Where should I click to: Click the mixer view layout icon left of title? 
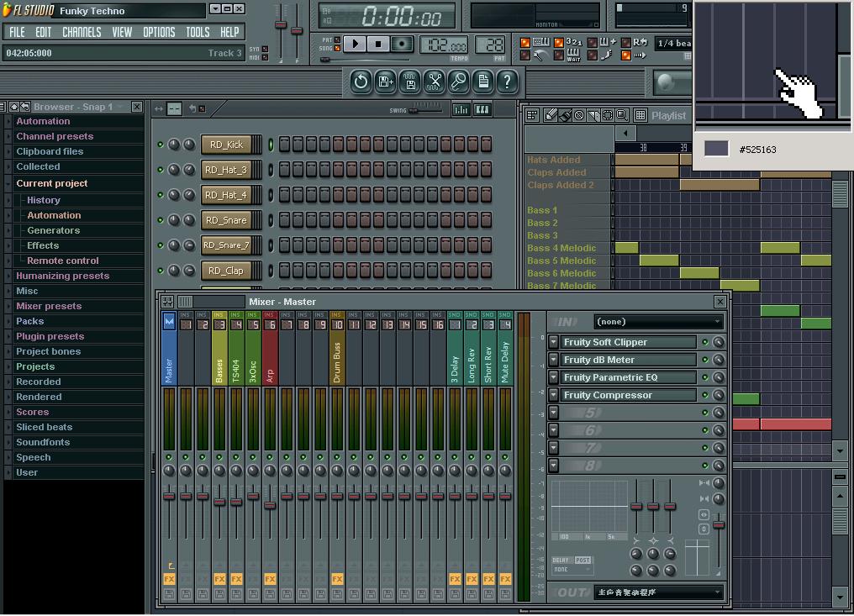(167, 302)
